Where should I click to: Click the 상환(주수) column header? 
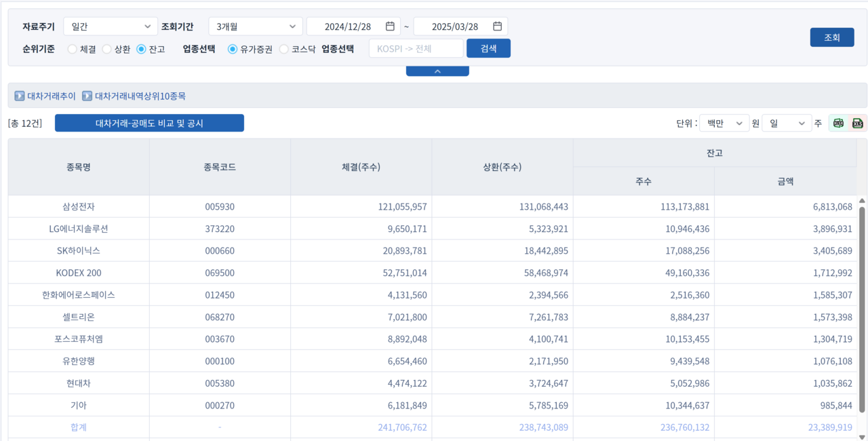click(x=502, y=167)
